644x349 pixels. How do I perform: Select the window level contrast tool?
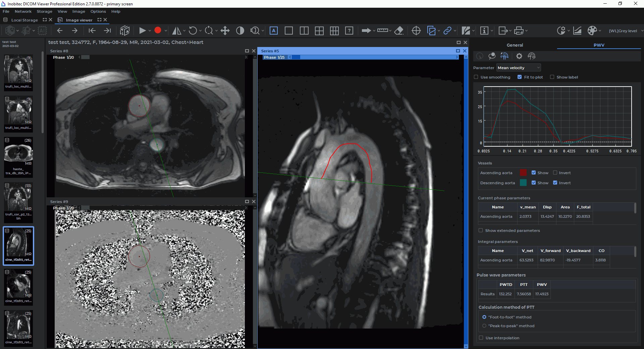(x=240, y=31)
